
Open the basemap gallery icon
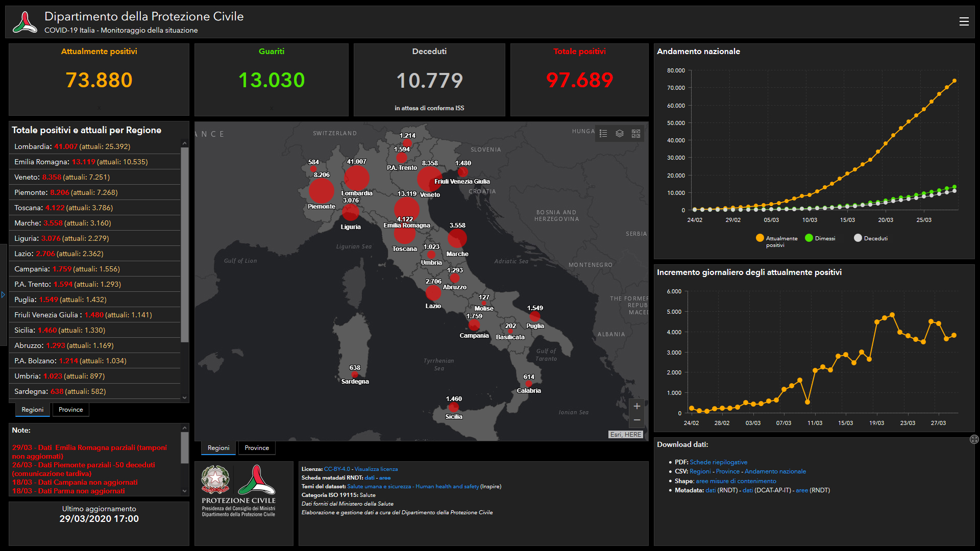click(x=636, y=134)
